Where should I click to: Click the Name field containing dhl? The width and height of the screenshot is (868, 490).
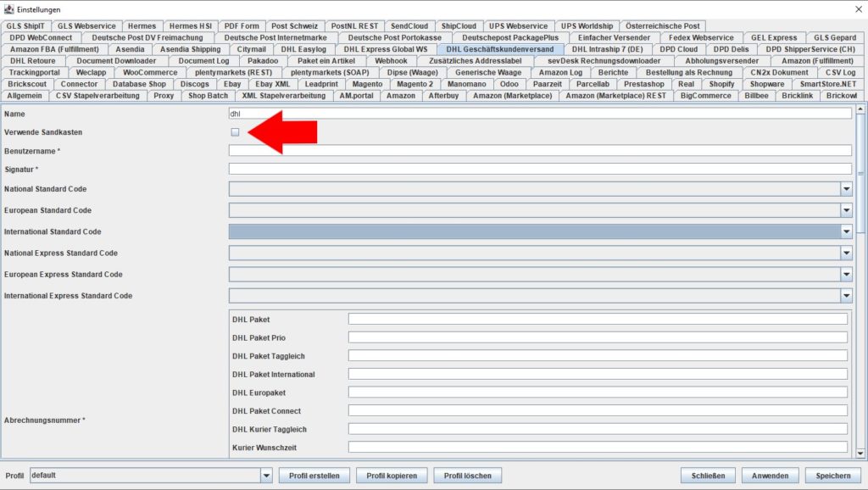pos(540,114)
